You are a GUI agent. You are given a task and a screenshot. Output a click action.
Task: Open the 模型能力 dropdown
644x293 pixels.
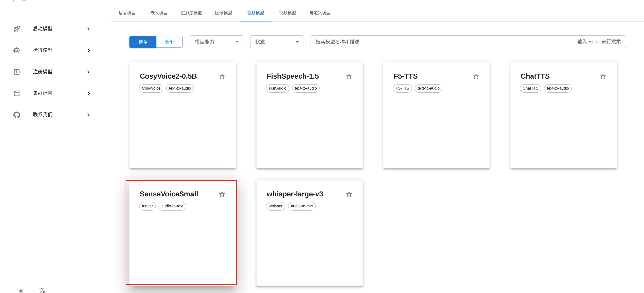pos(216,42)
